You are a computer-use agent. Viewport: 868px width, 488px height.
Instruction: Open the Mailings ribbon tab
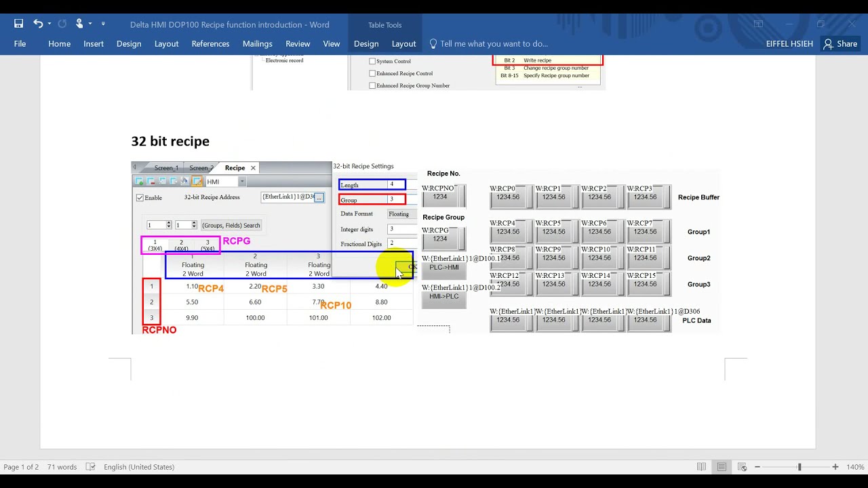point(257,43)
